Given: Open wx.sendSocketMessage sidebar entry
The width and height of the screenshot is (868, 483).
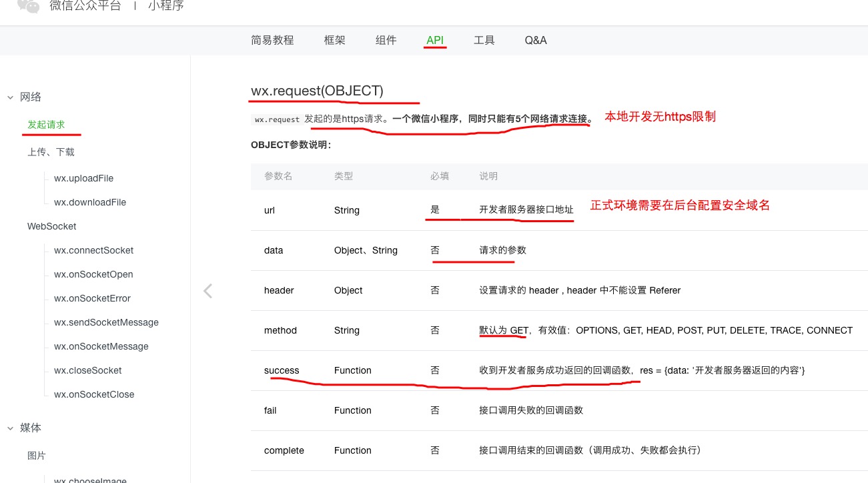Looking at the screenshot, I should tap(106, 322).
